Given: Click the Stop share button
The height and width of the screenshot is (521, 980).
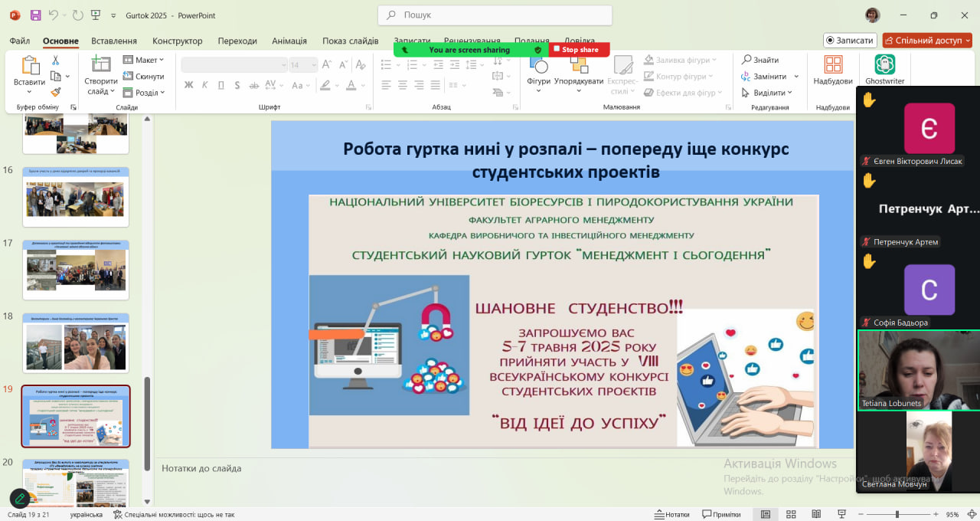Looking at the screenshot, I should pyautogui.click(x=580, y=50).
